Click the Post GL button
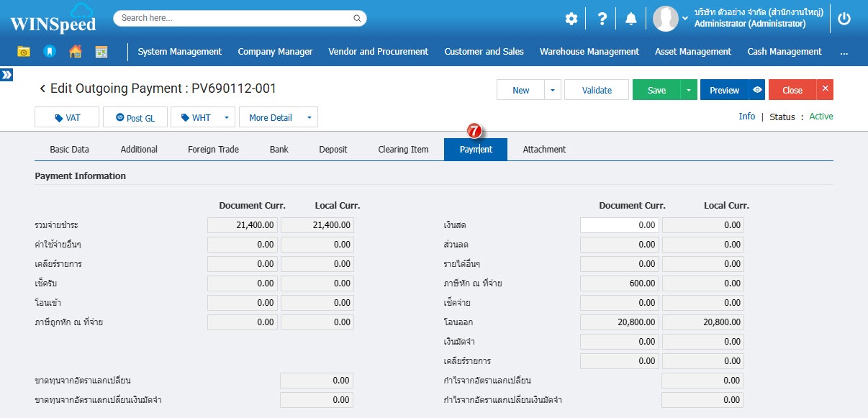The height and width of the screenshot is (418, 868). point(135,117)
